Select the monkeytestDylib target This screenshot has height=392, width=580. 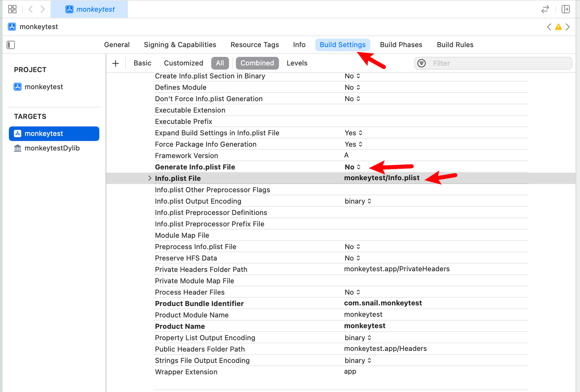[52, 148]
